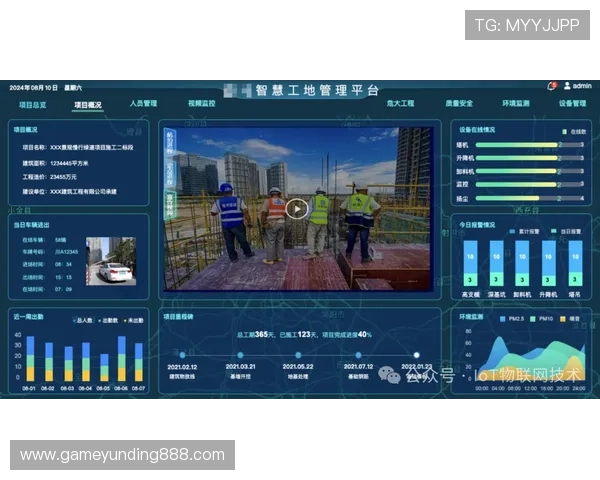Click the 2021.02.12 milestone marker
The image size is (600, 480).
click(x=182, y=354)
